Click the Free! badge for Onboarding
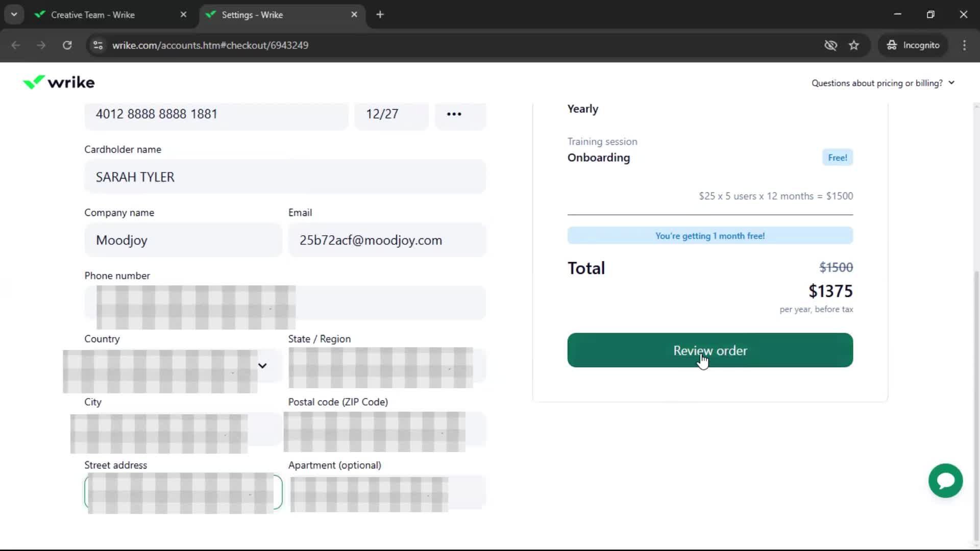Image resolution: width=980 pixels, height=551 pixels. 837,158
